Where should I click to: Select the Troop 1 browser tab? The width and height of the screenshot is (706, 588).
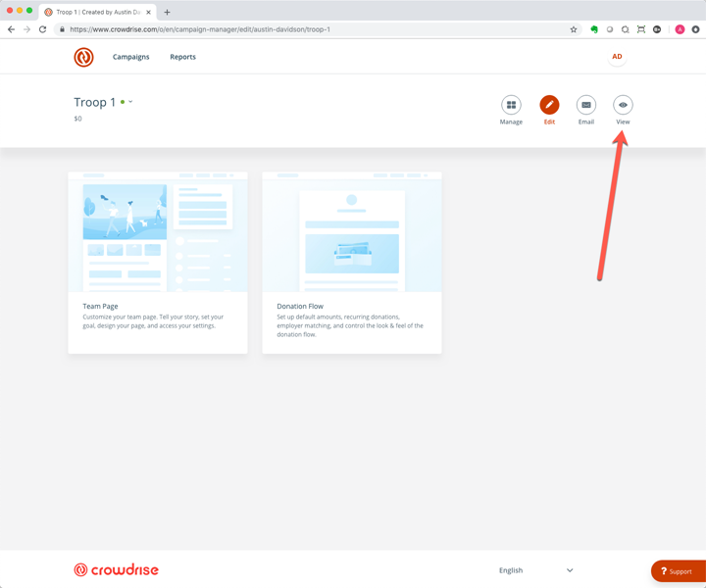98,12
